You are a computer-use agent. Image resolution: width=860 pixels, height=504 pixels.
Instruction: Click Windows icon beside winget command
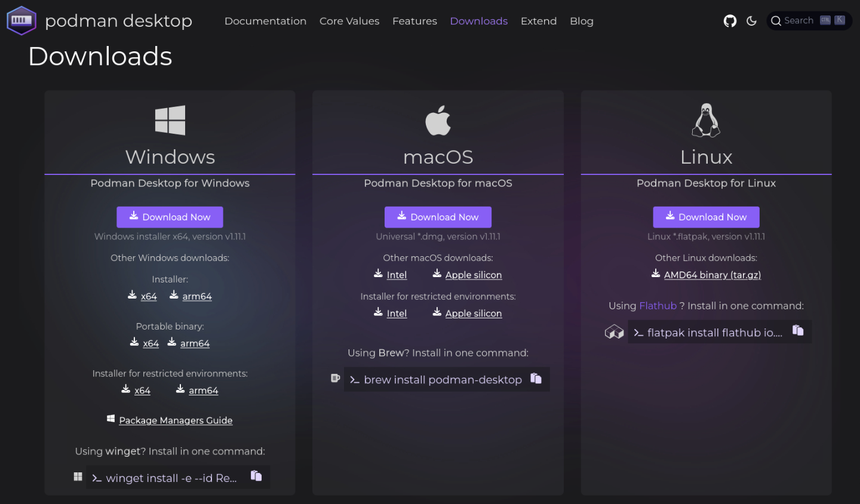(x=78, y=477)
